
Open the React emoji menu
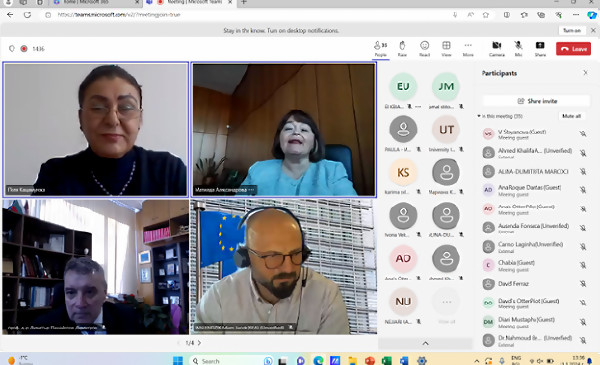click(x=424, y=49)
